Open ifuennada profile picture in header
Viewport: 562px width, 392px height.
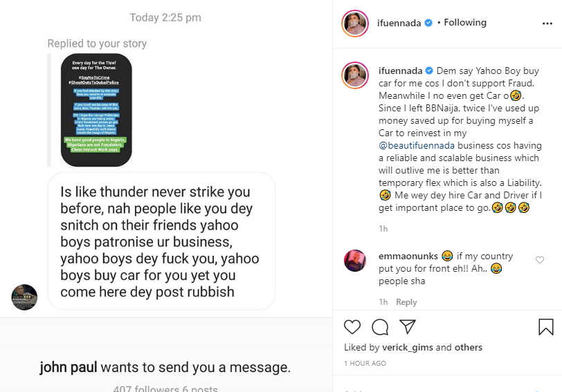tap(355, 24)
